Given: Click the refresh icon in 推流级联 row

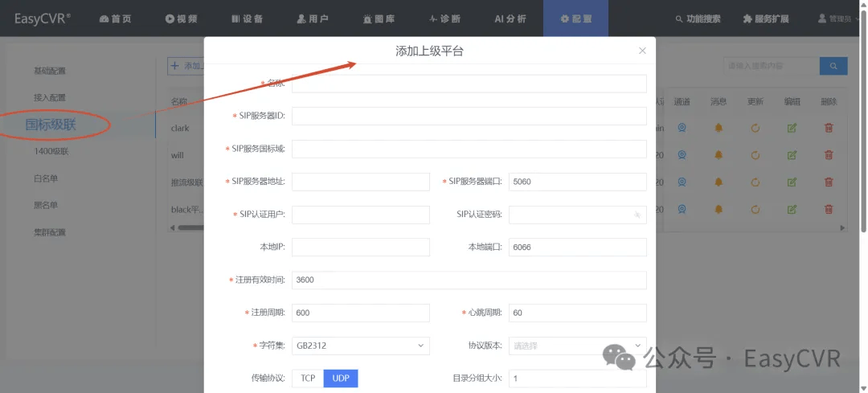Looking at the screenshot, I should click(755, 182).
